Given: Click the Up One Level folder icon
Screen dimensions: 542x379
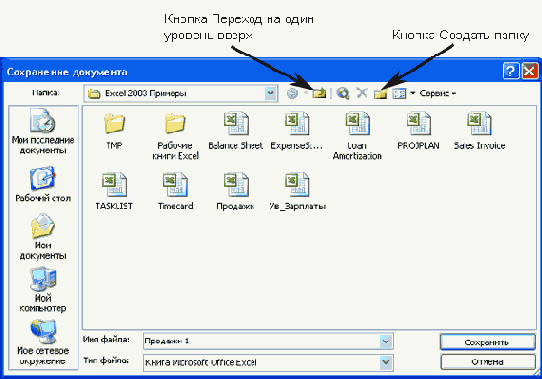Looking at the screenshot, I should click(x=319, y=93).
